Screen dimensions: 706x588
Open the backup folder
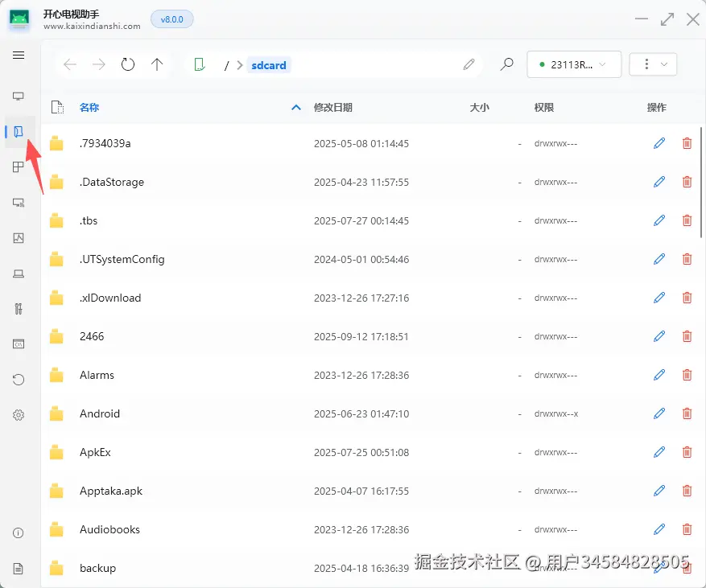97,568
